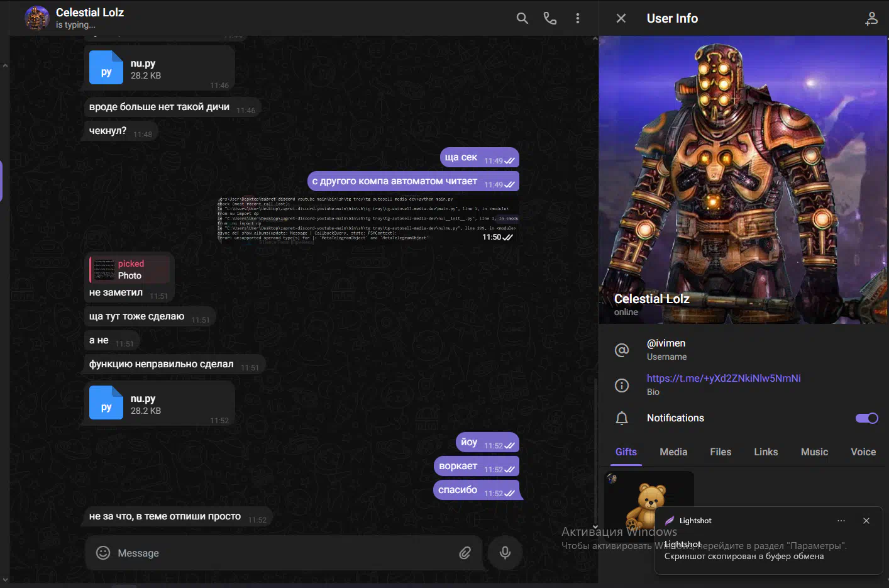This screenshot has width=889, height=588.
Task: Click the chat title Celestial Lolz
Action: point(90,12)
